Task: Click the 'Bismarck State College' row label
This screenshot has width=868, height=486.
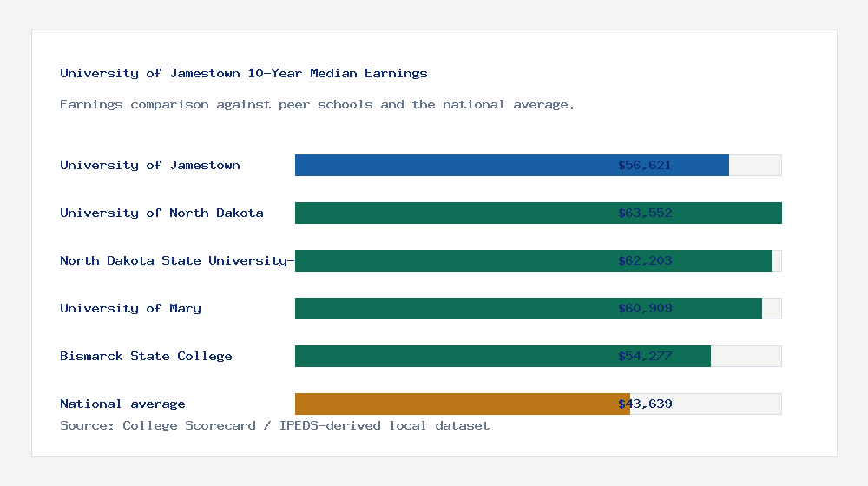Action: (x=146, y=356)
